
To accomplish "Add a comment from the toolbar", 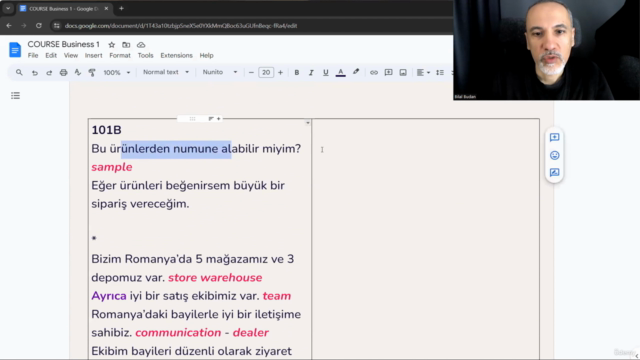I will (388, 73).
